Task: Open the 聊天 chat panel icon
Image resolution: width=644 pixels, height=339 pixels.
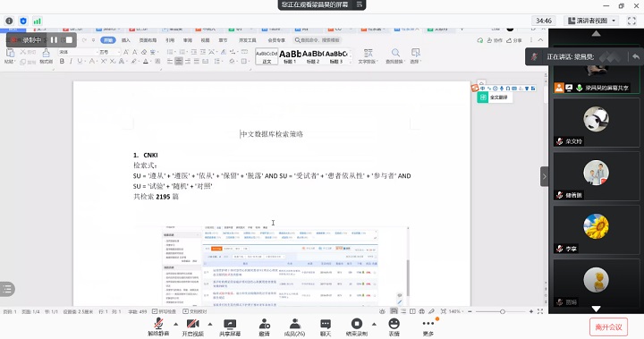Action: coord(326,327)
